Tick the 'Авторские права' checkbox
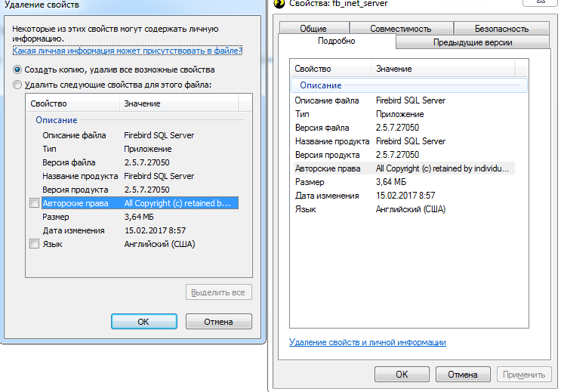This screenshot has height=392, width=561. (x=34, y=203)
